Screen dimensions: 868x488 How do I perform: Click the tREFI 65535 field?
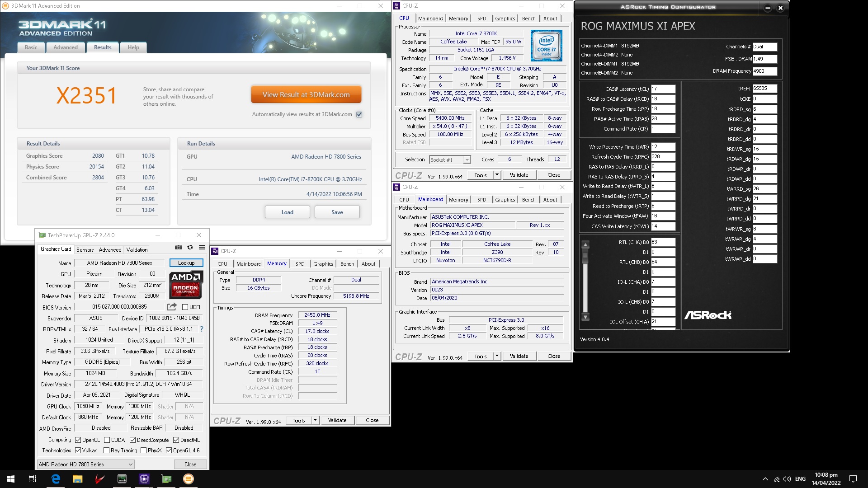point(765,89)
